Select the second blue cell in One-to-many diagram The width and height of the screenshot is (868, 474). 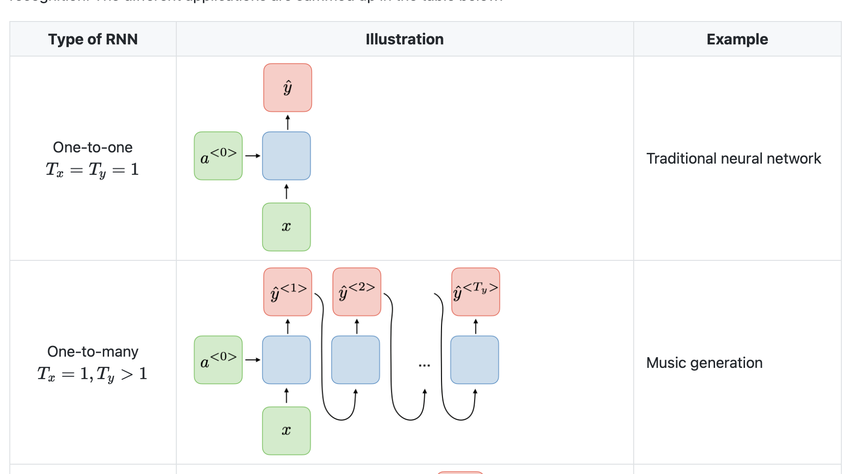click(x=355, y=360)
